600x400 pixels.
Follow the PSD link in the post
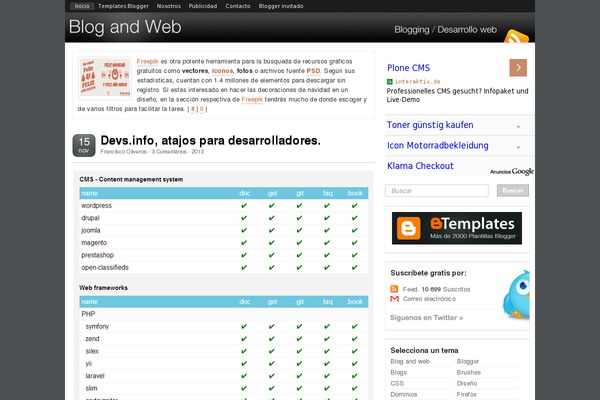pos(313,71)
